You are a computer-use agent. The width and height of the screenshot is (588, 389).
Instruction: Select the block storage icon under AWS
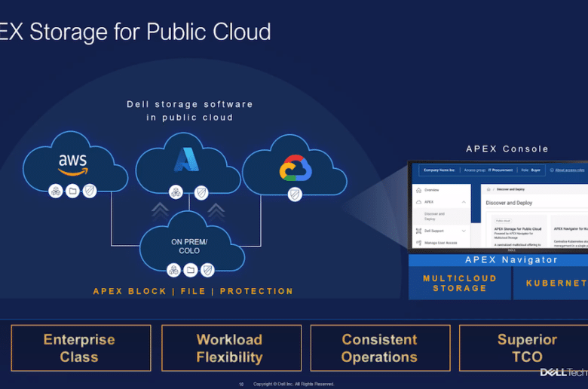[56, 191]
